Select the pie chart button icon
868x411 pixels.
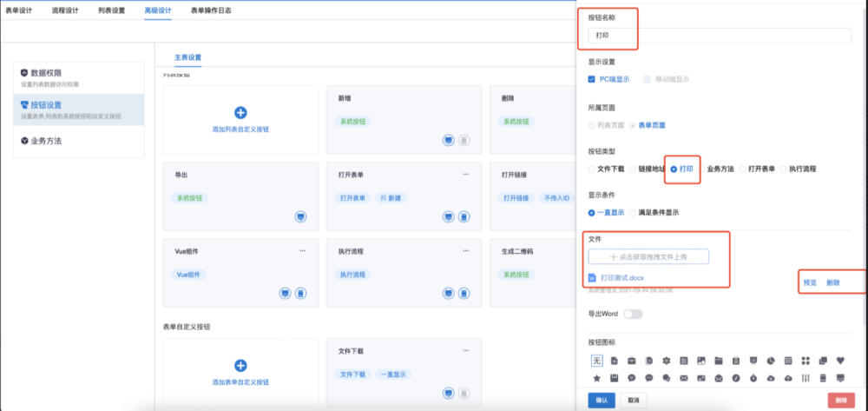[770, 361]
